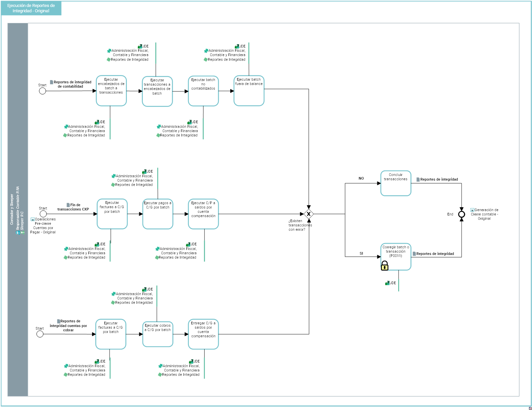Screen dimensions: 532x410
Task: Click the JDE icon below 'Ejecutar encabezados de batch'
Action: (x=97, y=122)
